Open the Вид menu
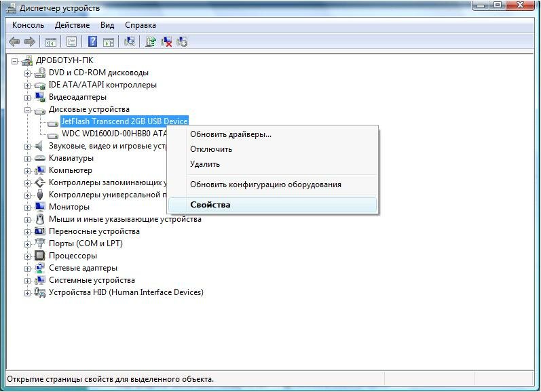 (x=107, y=25)
